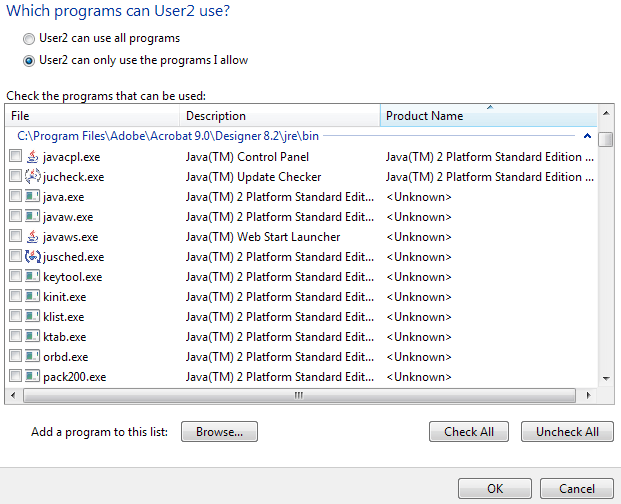Click 'Java(TM) Web Start Launcher' description

pos(263,237)
